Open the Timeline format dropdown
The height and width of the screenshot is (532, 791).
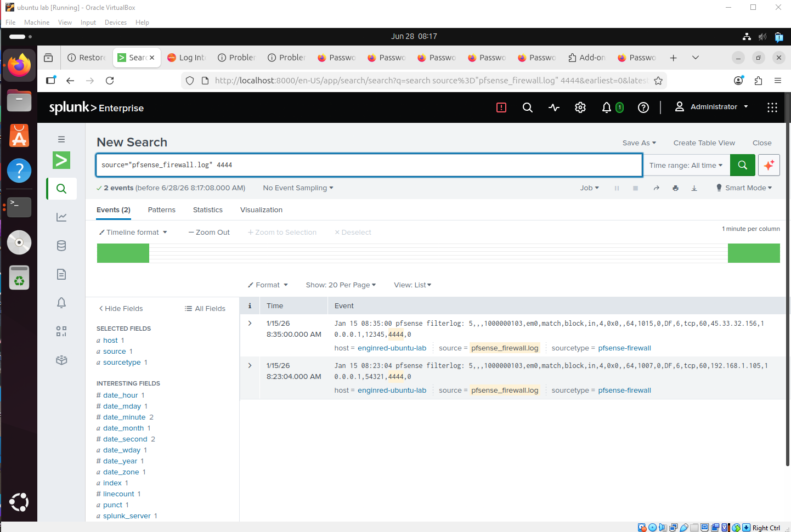(x=133, y=232)
